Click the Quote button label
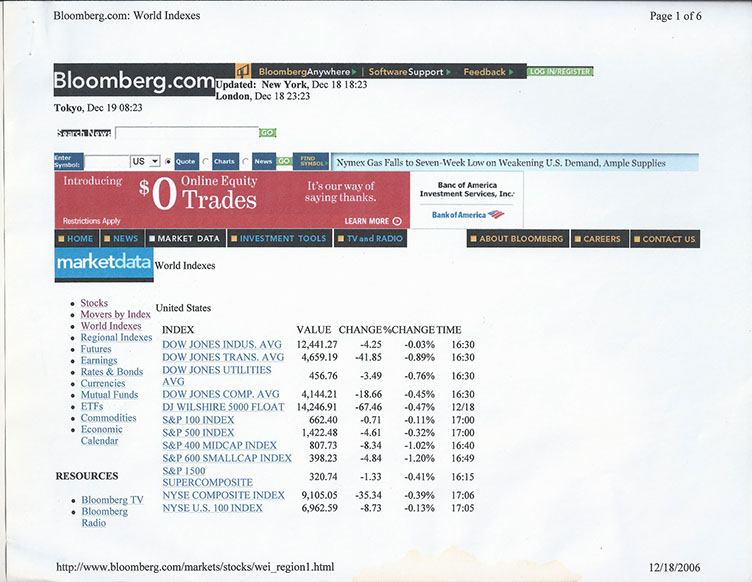Screen dimensions: 752x582 tap(186, 162)
